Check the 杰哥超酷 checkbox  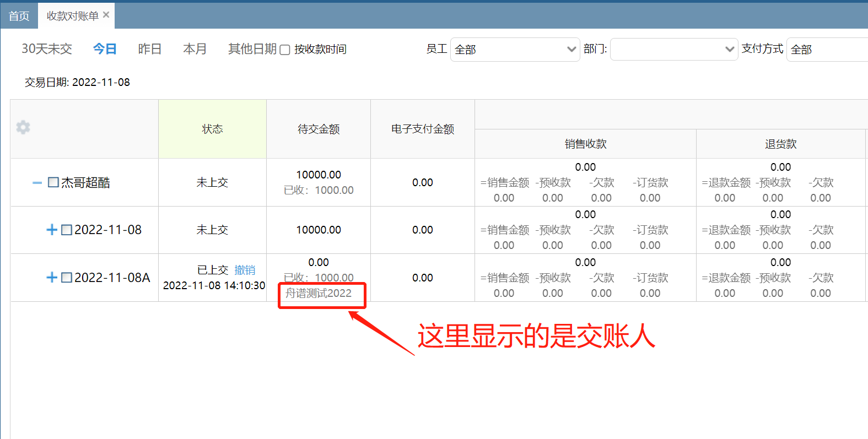pyautogui.click(x=53, y=182)
